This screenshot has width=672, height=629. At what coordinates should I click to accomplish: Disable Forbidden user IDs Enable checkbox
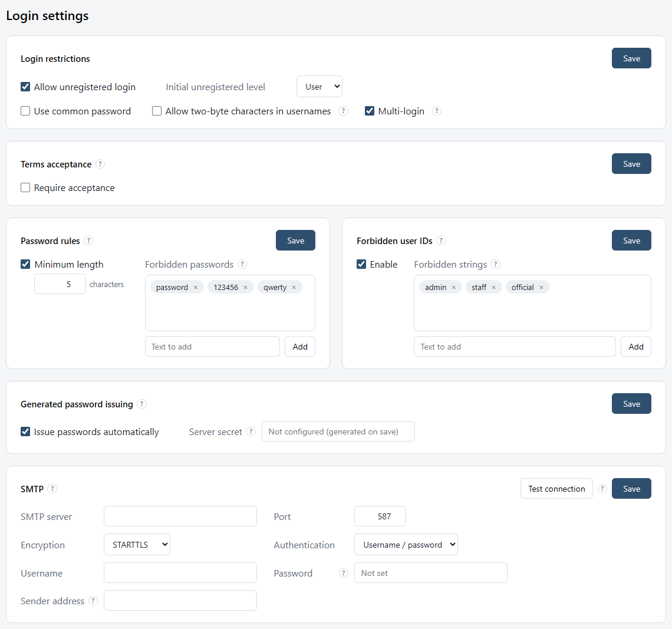tap(361, 264)
